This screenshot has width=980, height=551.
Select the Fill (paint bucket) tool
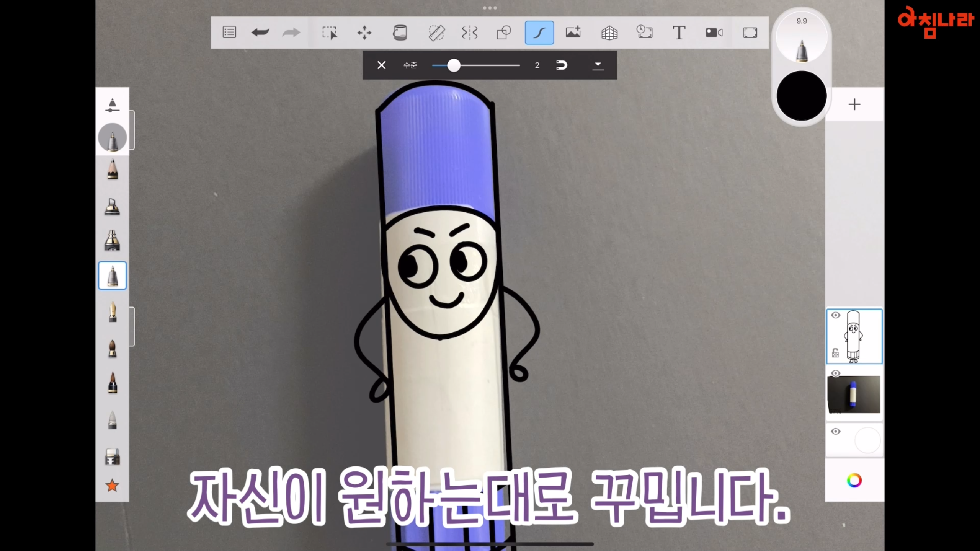(400, 33)
